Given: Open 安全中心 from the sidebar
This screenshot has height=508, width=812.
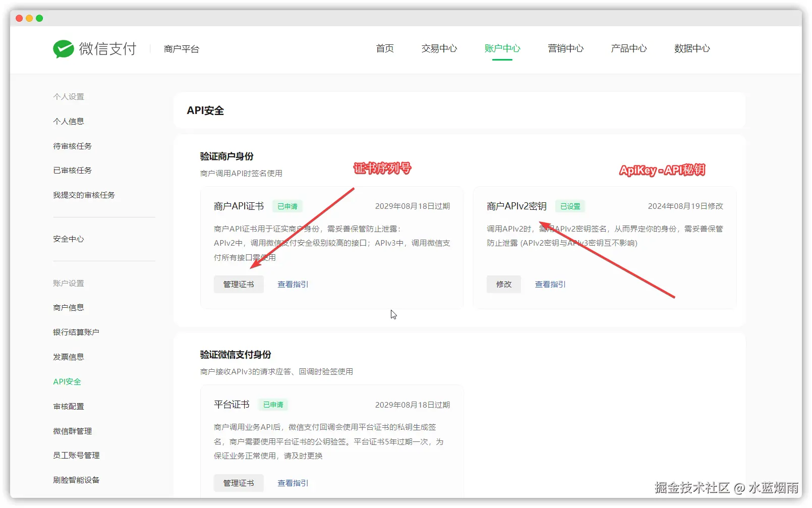Looking at the screenshot, I should point(69,239).
